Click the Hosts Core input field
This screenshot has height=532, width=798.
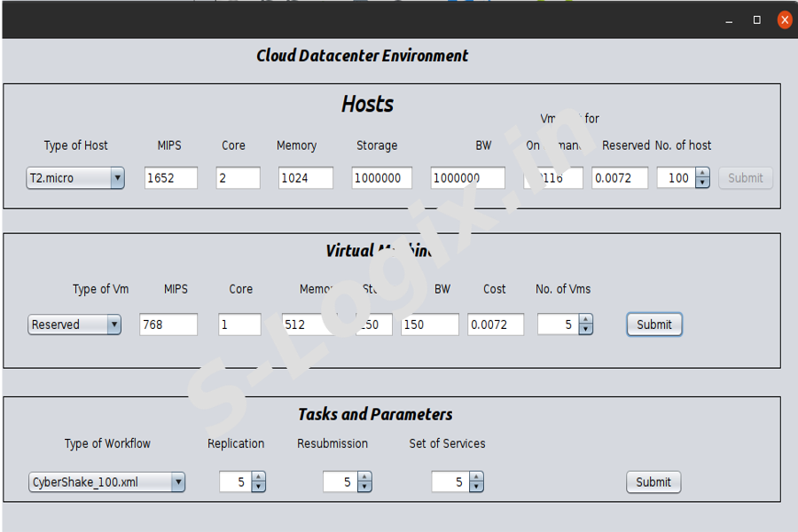click(238, 178)
